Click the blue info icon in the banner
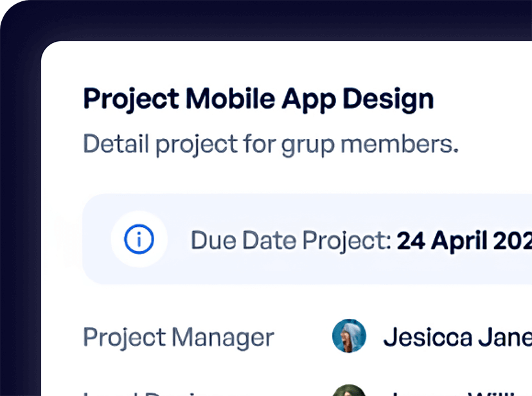Image resolution: width=532 pixels, height=396 pixels. click(x=139, y=240)
